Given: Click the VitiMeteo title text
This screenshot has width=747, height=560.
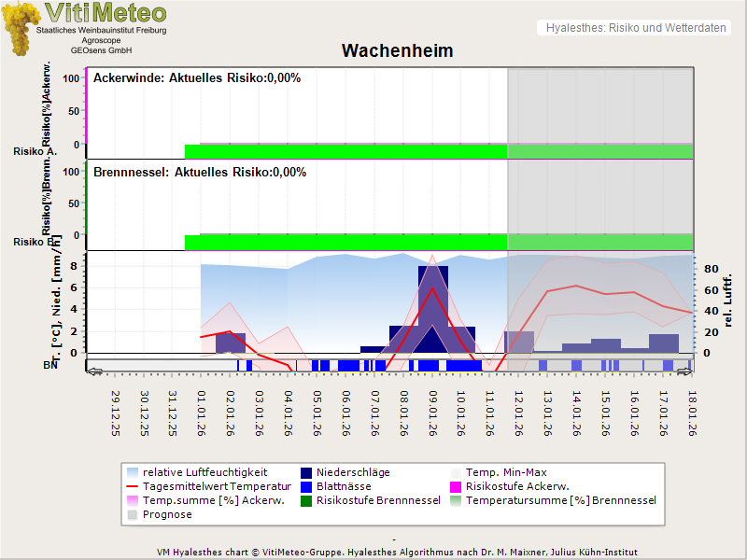Looking at the screenshot, I should [106, 13].
